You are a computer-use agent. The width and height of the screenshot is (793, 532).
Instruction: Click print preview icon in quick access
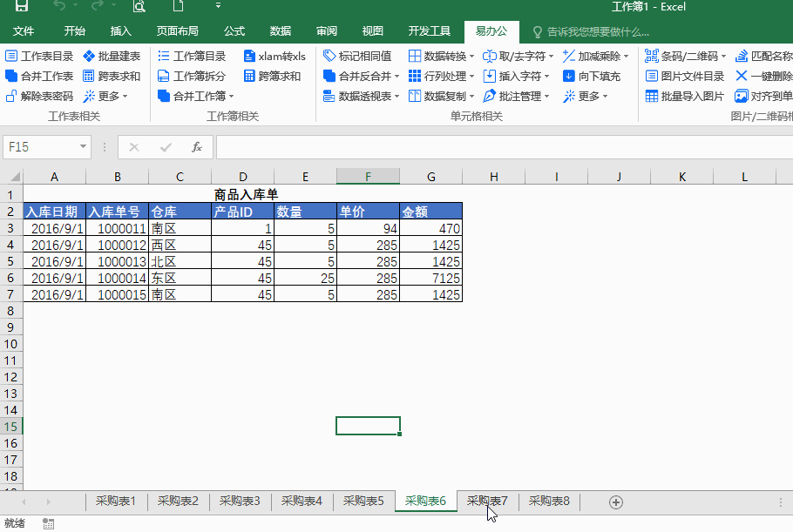coord(139,5)
